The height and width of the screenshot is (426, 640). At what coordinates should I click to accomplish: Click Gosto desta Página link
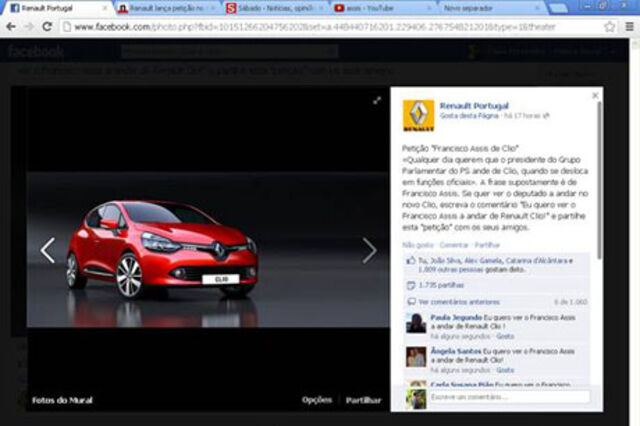pyautogui.click(x=469, y=116)
